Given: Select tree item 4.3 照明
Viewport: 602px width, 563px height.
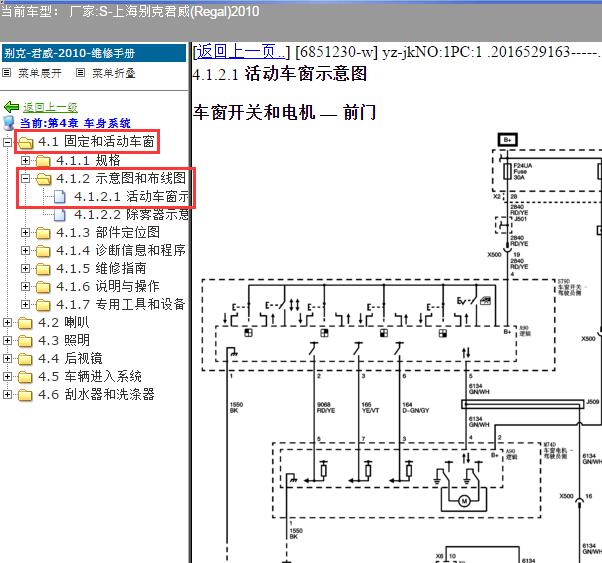Looking at the screenshot, I should pos(64,341).
